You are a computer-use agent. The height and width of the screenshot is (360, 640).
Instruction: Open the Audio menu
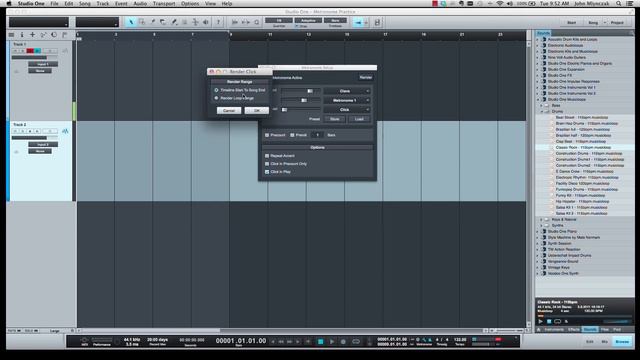140,4
